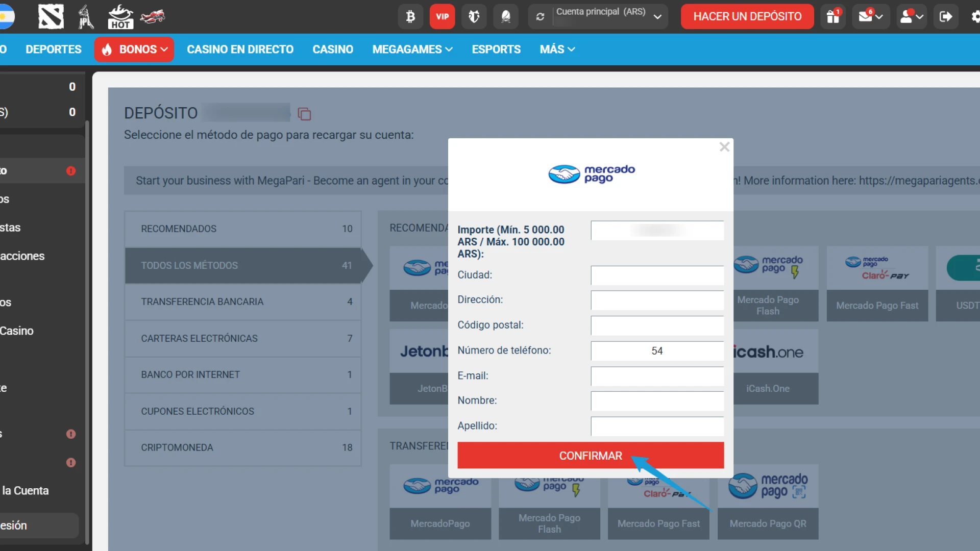The width and height of the screenshot is (980, 551).
Task: Refresh the account balance
Action: 540,16
